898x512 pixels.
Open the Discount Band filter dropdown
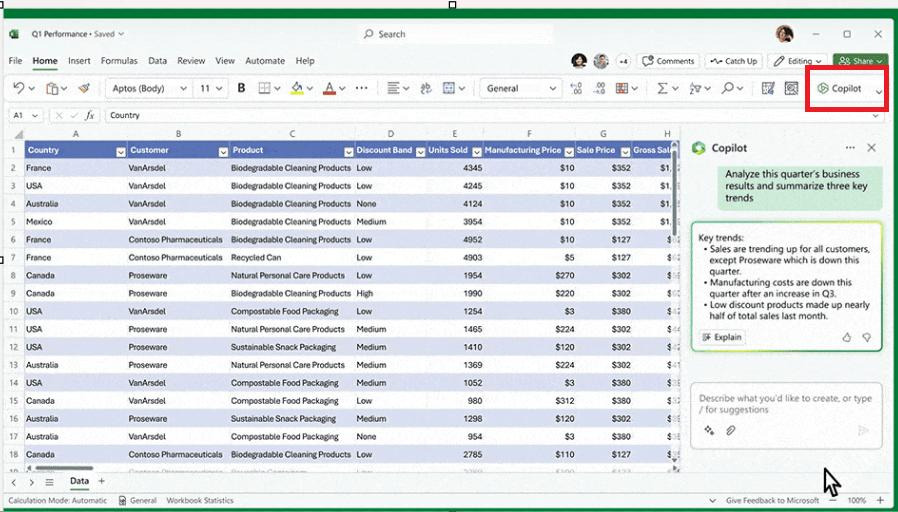click(420, 152)
